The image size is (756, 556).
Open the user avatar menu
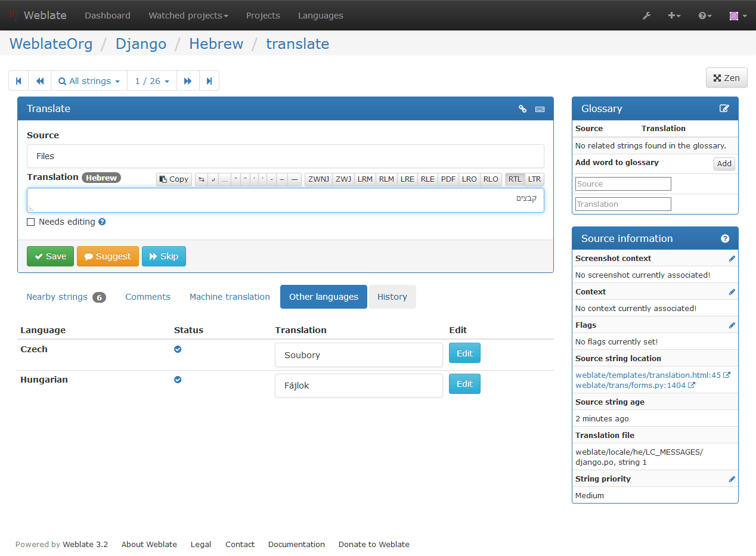tap(738, 15)
